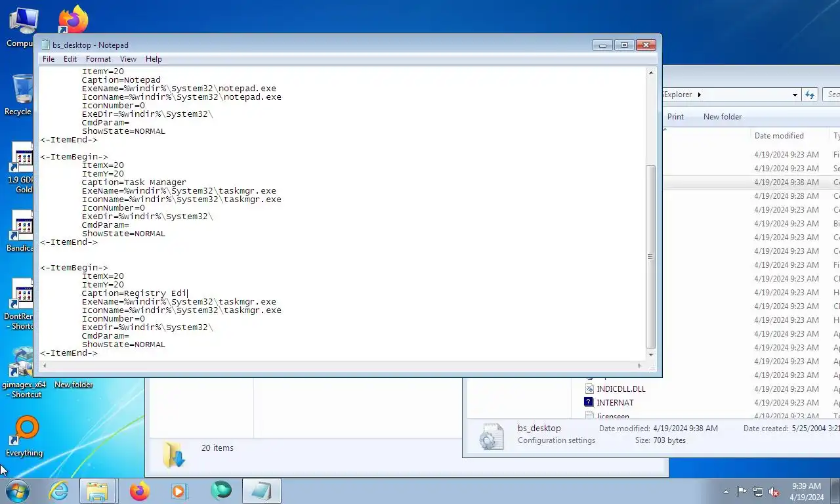Image resolution: width=840 pixels, height=504 pixels.
Task: Click the muted volume tray icon
Action: tap(774, 492)
